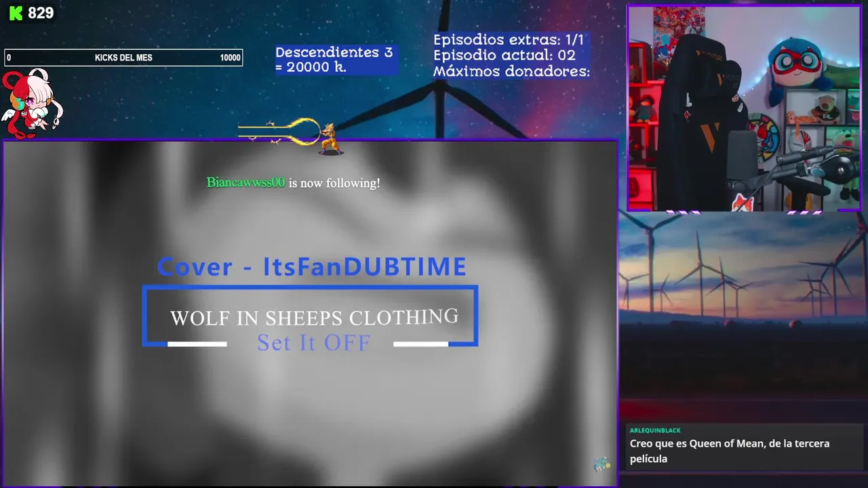The image size is (868, 488).
Task: Click the Goku kamehameha sprite animation
Action: pyautogui.click(x=292, y=136)
